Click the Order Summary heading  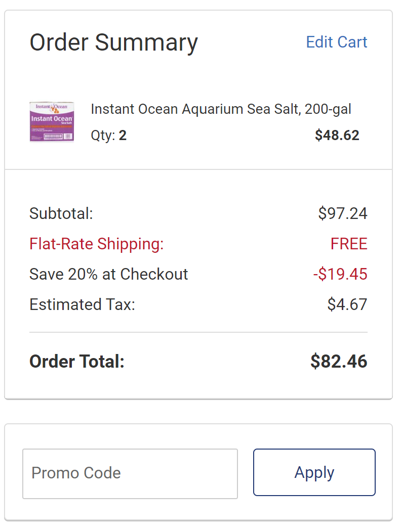[113, 42]
